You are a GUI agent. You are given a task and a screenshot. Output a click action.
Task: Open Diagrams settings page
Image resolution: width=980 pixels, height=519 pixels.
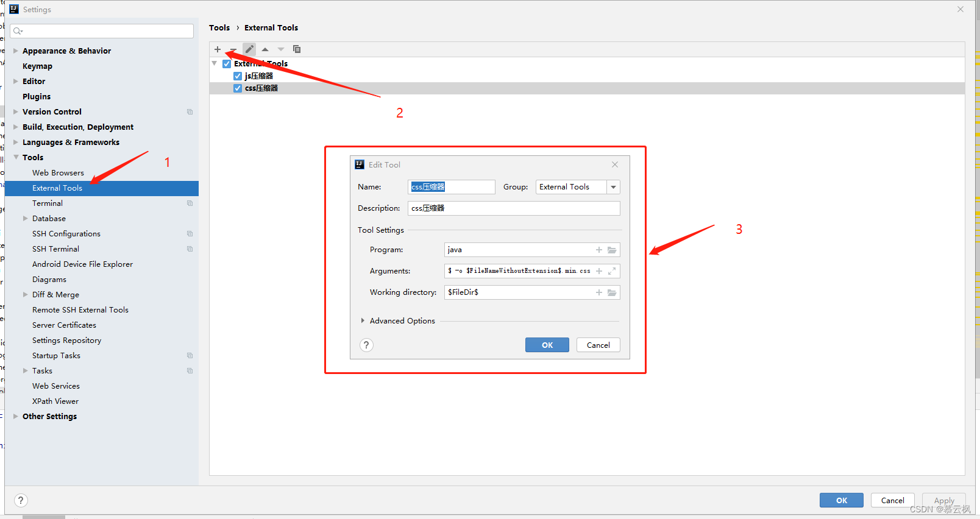click(49, 280)
